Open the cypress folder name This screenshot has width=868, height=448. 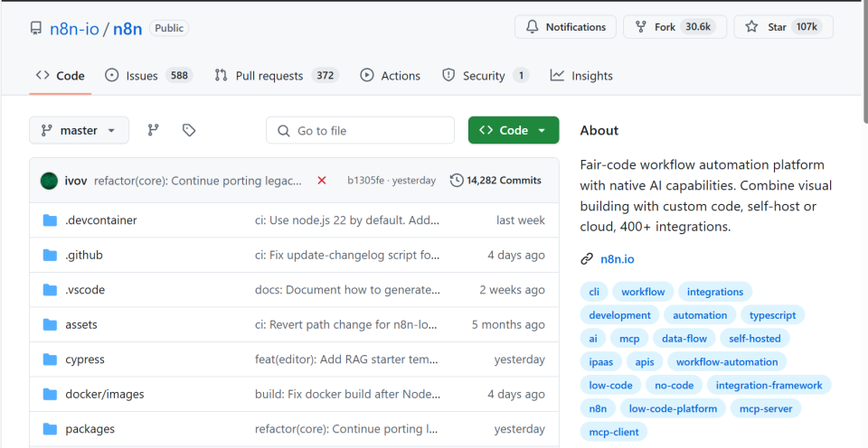click(x=85, y=359)
